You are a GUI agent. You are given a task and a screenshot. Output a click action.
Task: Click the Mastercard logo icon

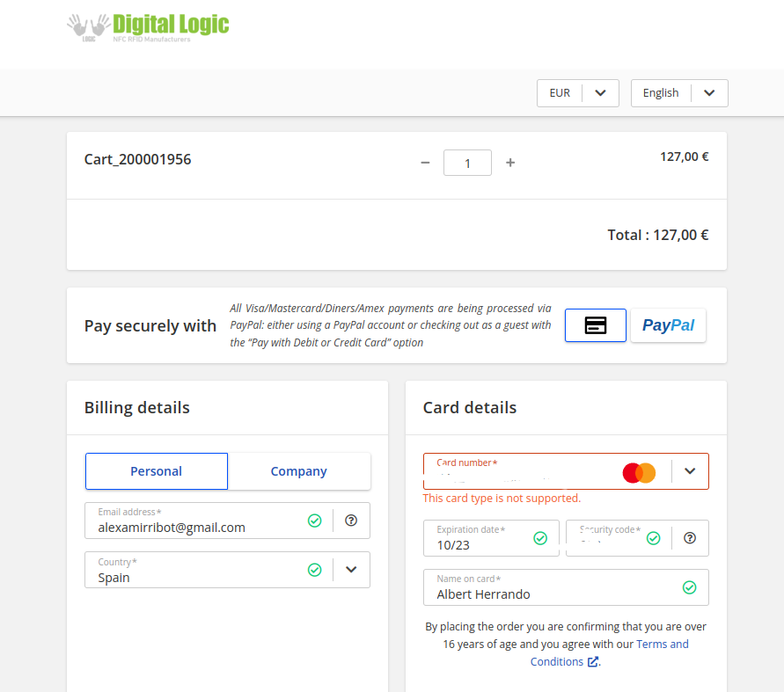pos(639,473)
